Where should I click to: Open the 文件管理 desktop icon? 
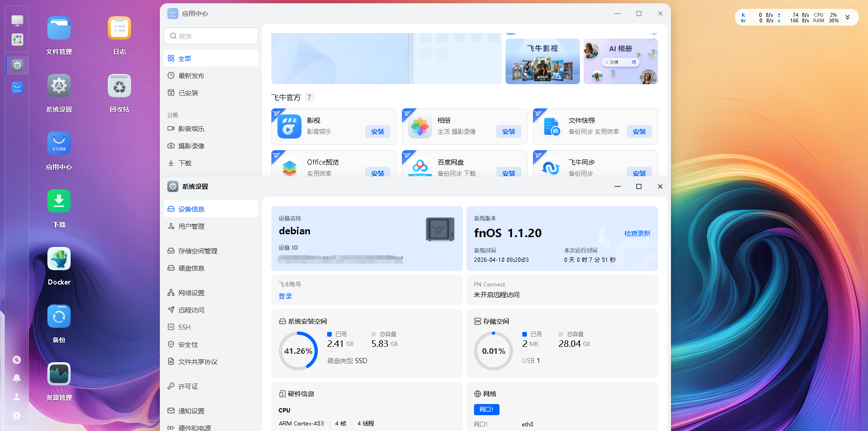pos(59,28)
